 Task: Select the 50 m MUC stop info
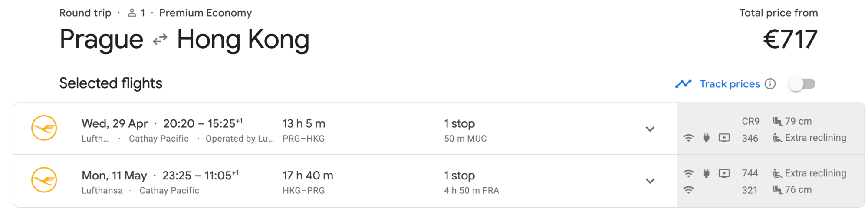(465, 139)
